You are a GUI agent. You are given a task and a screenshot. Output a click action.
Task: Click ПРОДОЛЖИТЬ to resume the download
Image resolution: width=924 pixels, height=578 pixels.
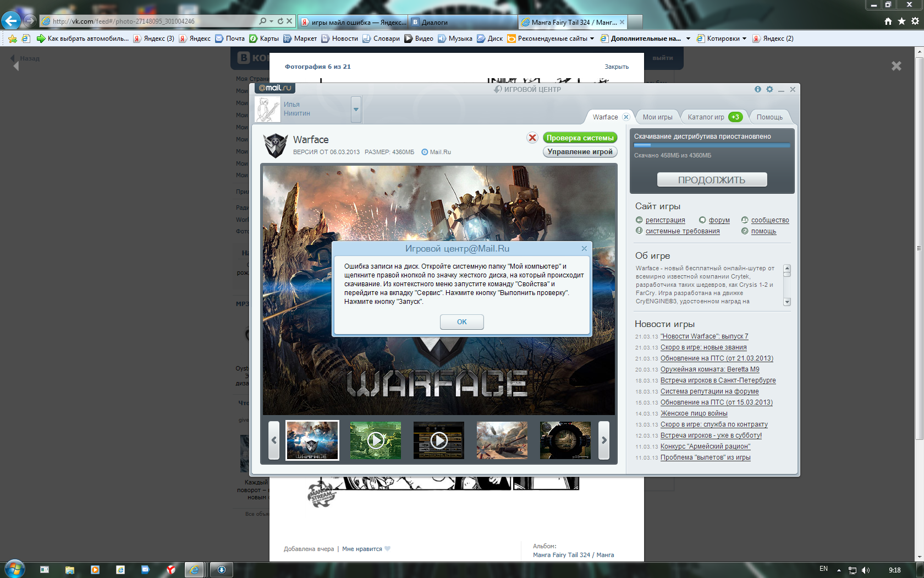click(x=712, y=180)
